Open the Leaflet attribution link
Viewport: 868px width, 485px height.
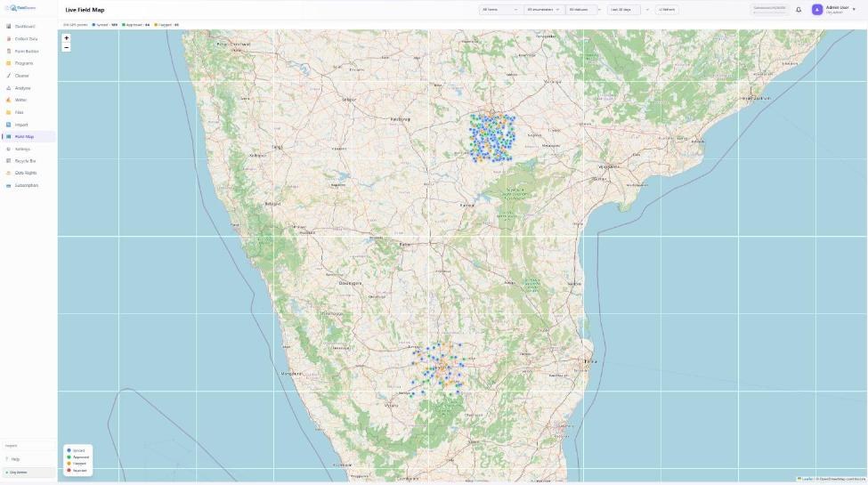[x=806, y=479]
